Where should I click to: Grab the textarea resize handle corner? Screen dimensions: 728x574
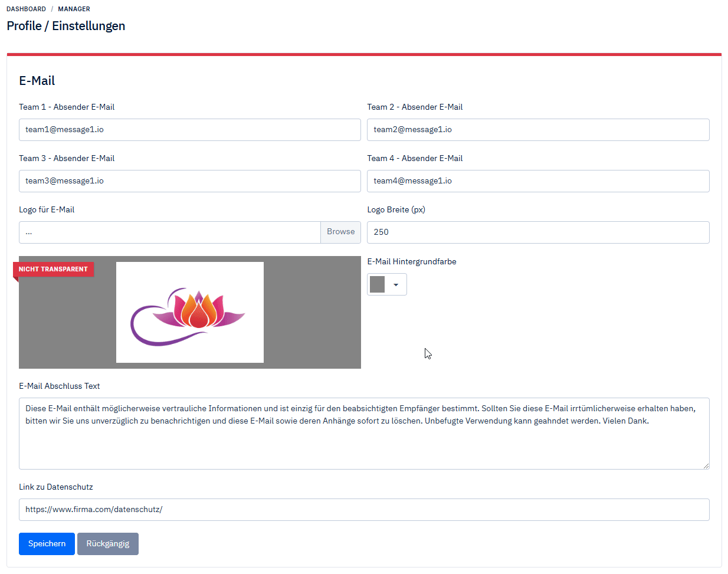(706, 465)
